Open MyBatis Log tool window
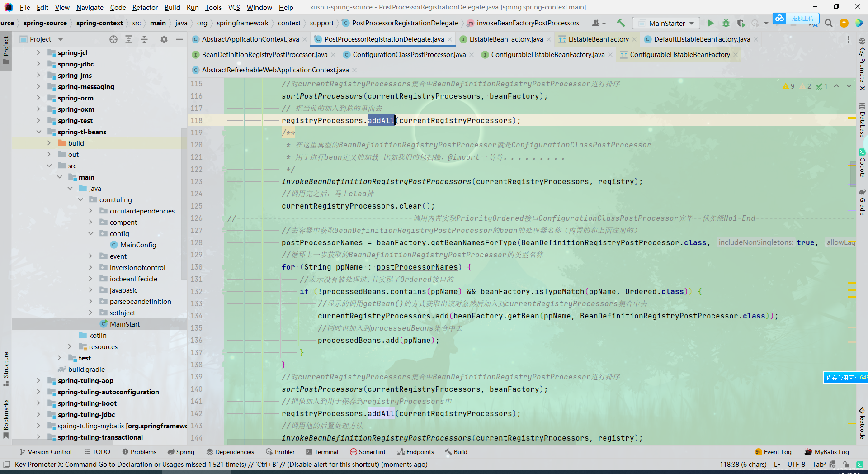 point(827,452)
